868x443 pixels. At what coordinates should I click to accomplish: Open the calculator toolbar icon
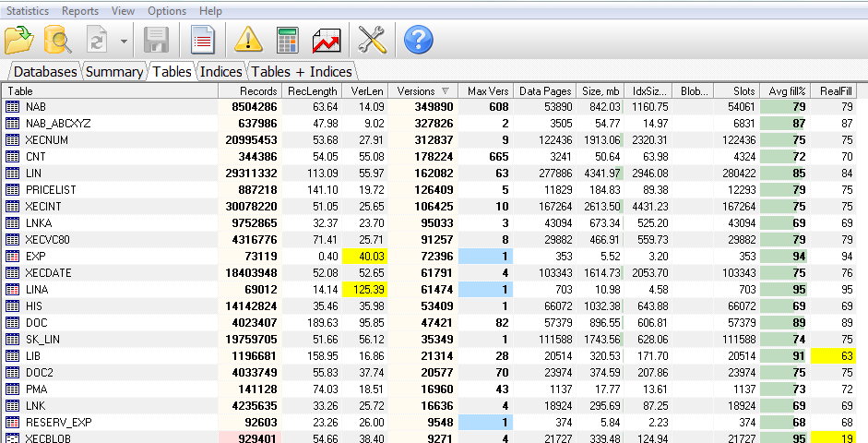(x=287, y=40)
